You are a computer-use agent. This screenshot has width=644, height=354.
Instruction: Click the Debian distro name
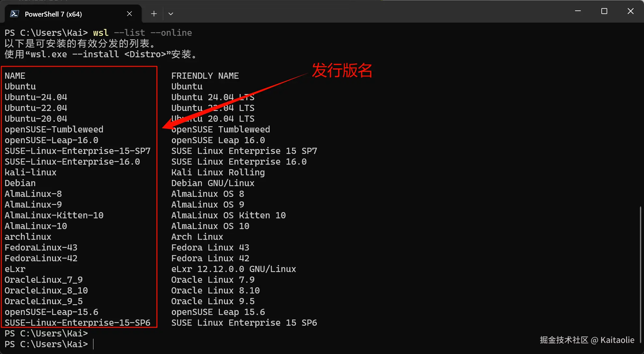click(20, 183)
